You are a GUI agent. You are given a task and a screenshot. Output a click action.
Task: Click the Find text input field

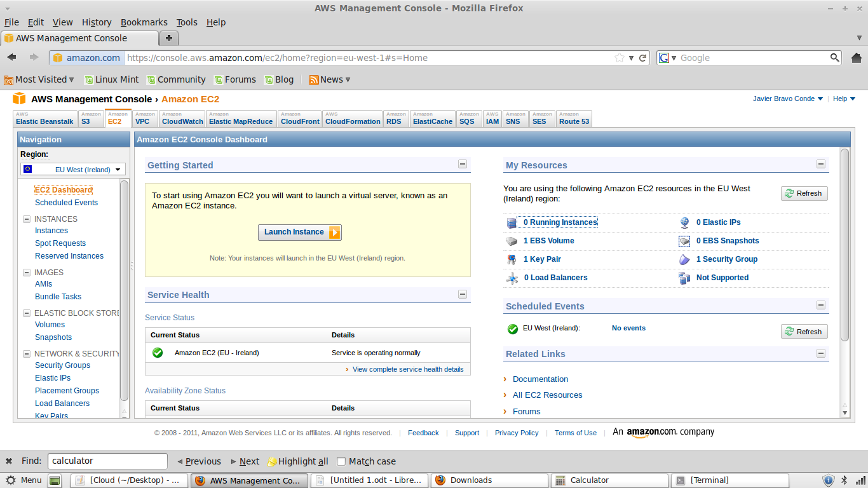point(107,461)
